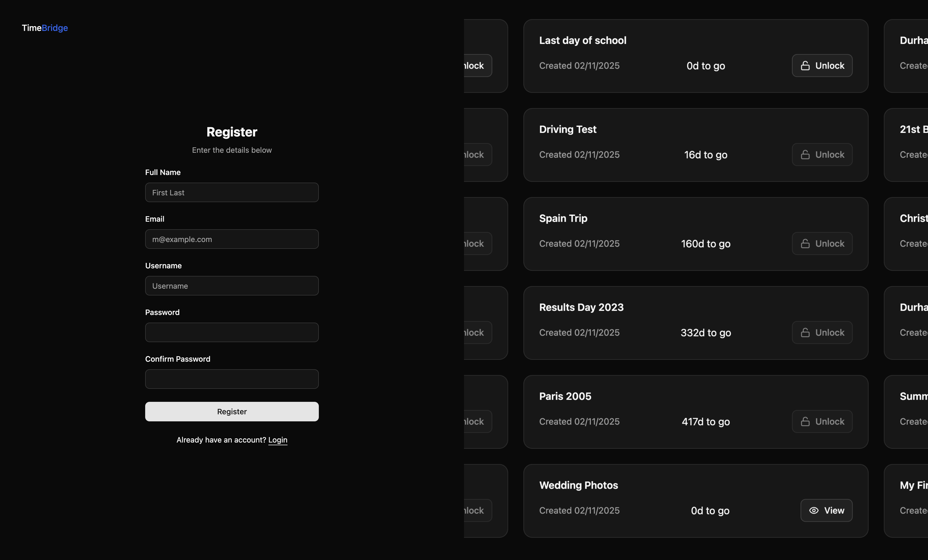Select the Spain Trip card heading
928x560 pixels.
coord(563,218)
